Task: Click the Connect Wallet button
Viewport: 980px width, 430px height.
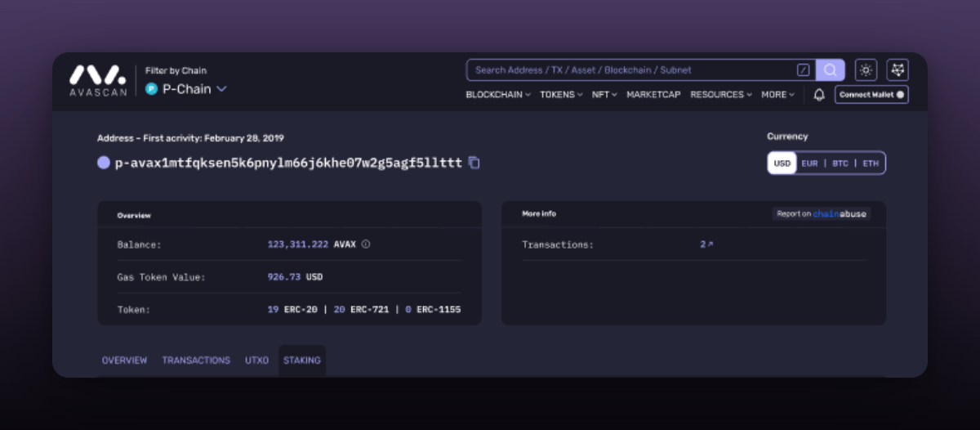Action: (x=871, y=95)
